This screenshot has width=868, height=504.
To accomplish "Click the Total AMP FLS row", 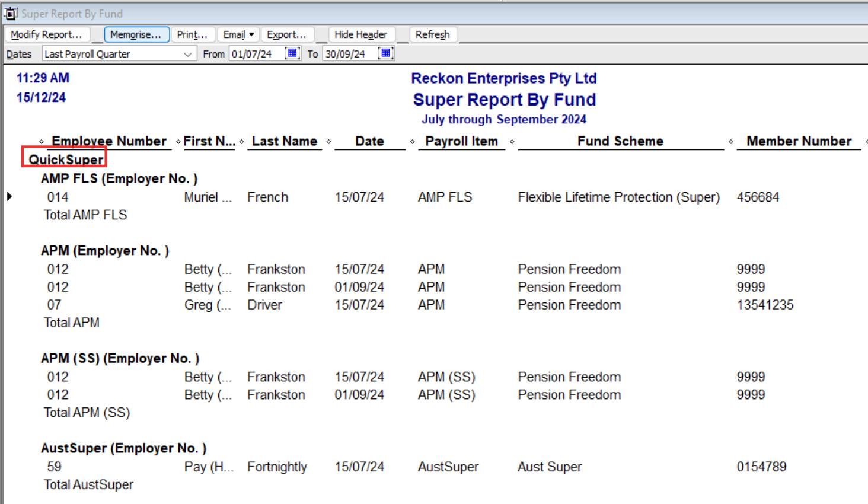I will click(85, 215).
